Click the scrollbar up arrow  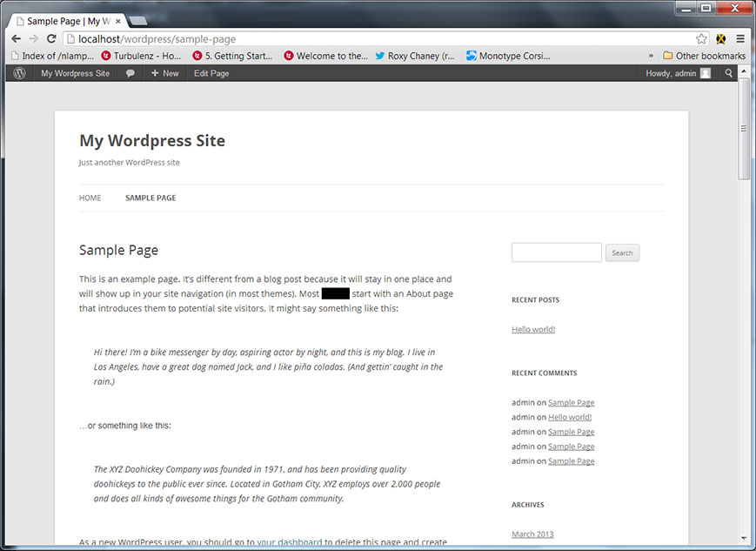(744, 71)
